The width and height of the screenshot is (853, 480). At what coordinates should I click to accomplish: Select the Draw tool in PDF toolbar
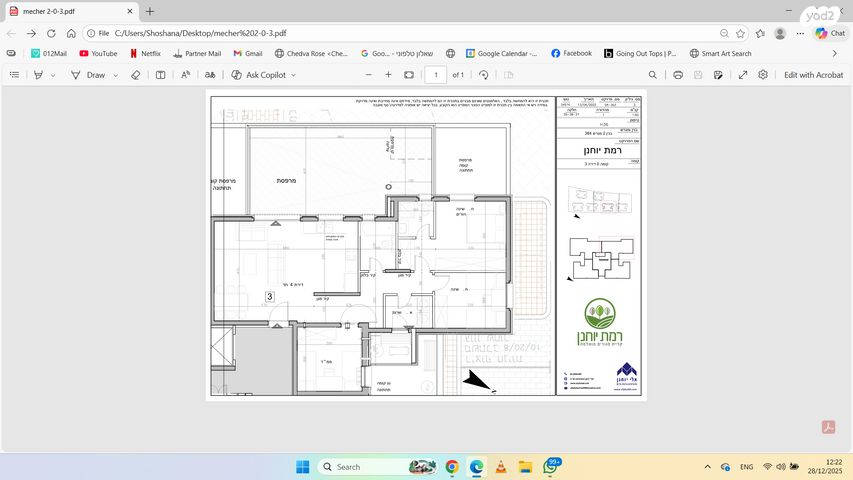click(88, 75)
